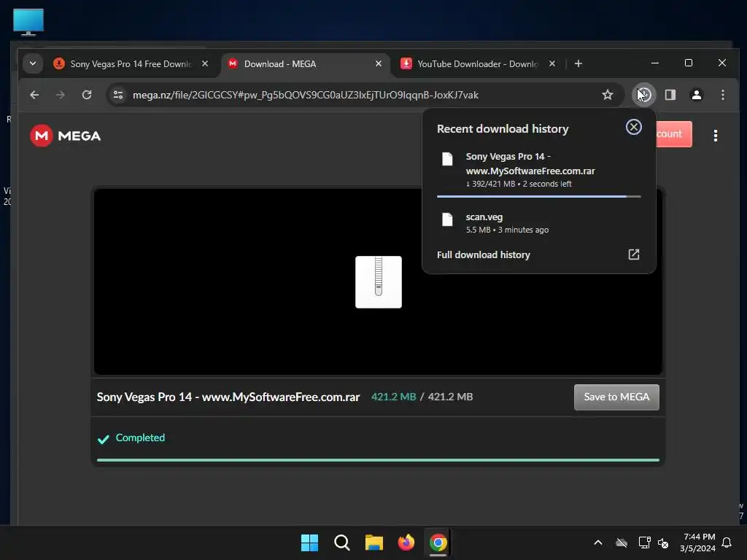The width and height of the screenshot is (747, 560).
Task: Open full download history external icon
Action: (x=634, y=254)
